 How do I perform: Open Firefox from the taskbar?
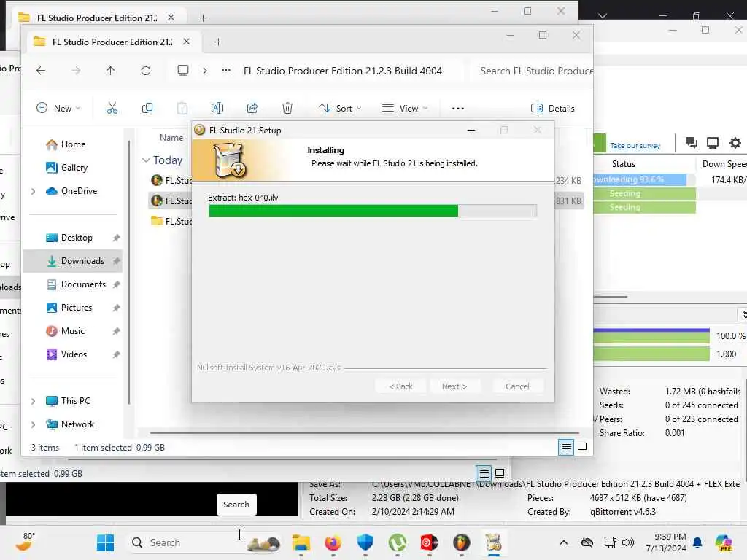pyautogui.click(x=333, y=542)
